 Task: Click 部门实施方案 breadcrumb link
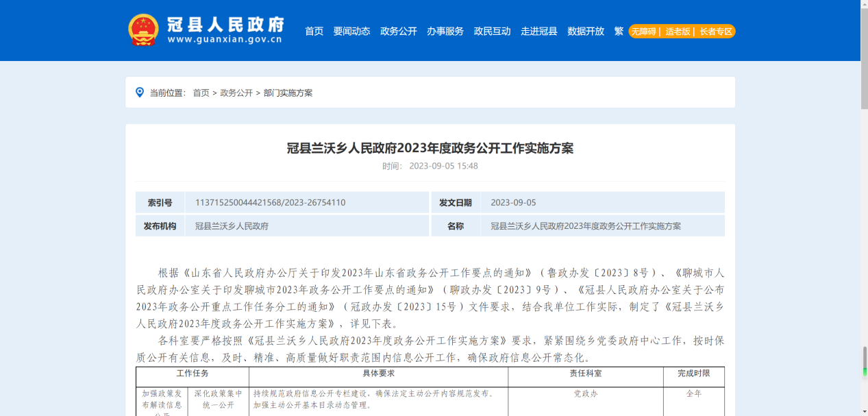288,93
